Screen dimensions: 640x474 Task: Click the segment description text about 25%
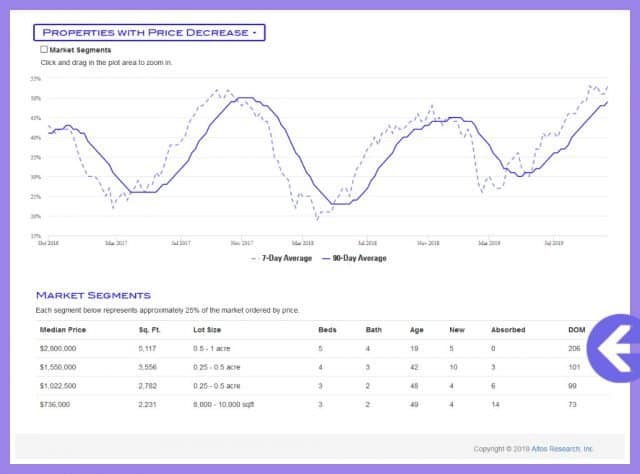pos(167,310)
